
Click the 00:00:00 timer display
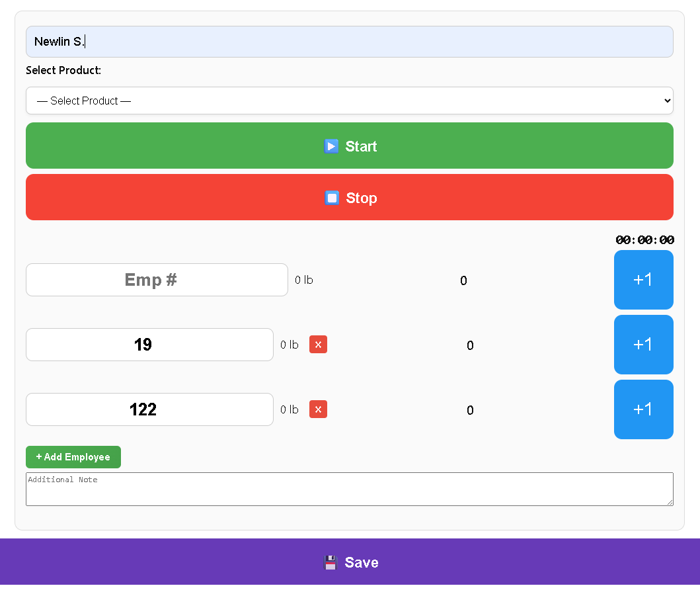644,240
